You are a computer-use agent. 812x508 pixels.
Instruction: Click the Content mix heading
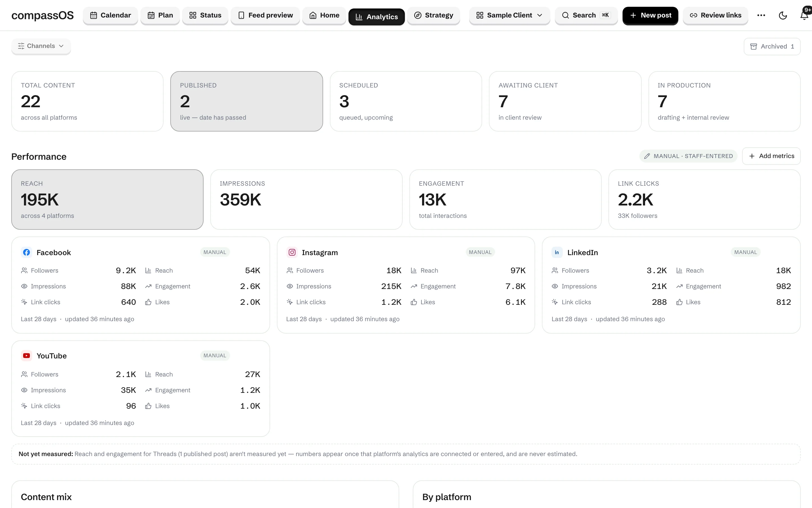click(x=46, y=497)
